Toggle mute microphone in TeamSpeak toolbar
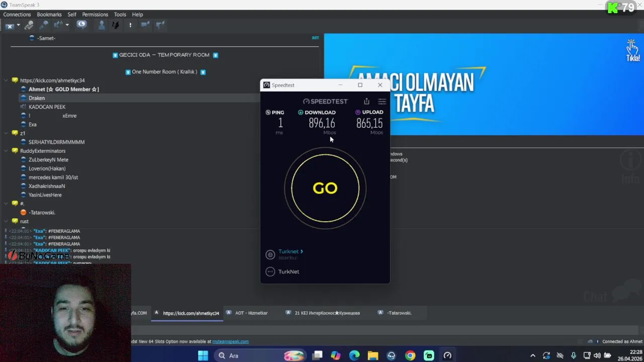Screen dimensions: 644x362 pos(44,25)
